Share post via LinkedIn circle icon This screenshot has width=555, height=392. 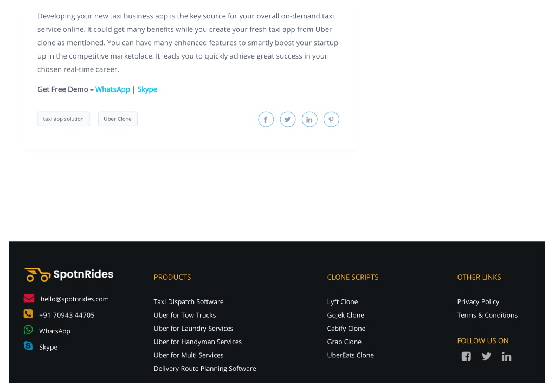tap(309, 119)
